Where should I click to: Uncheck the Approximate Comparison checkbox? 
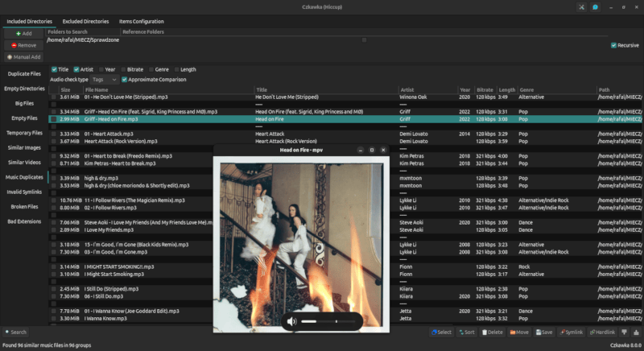click(x=126, y=80)
